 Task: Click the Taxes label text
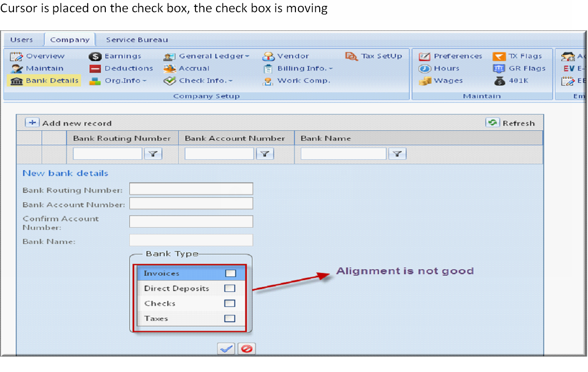point(156,318)
